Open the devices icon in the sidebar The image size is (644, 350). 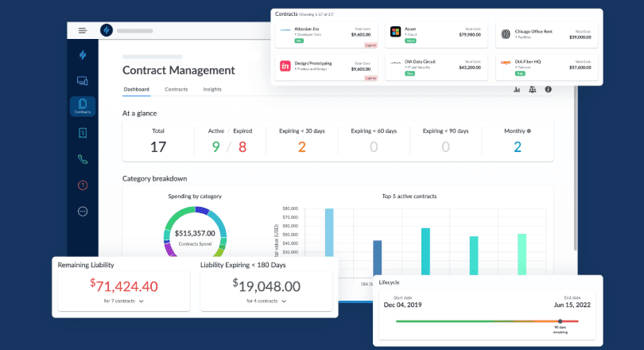click(x=83, y=81)
